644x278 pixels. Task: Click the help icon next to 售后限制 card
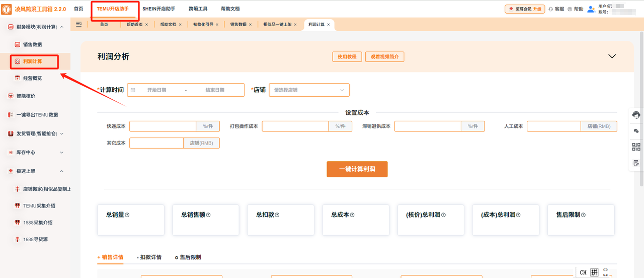point(583,215)
